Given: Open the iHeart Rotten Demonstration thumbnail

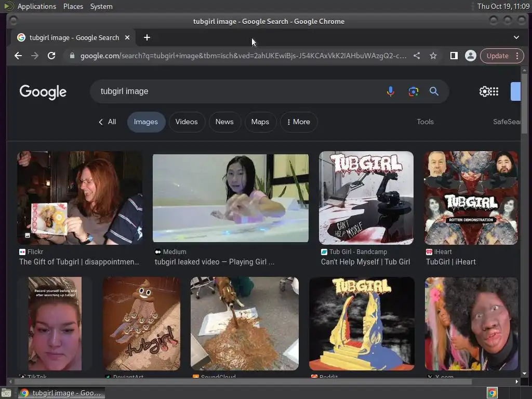Looking at the screenshot, I should [x=471, y=198].
